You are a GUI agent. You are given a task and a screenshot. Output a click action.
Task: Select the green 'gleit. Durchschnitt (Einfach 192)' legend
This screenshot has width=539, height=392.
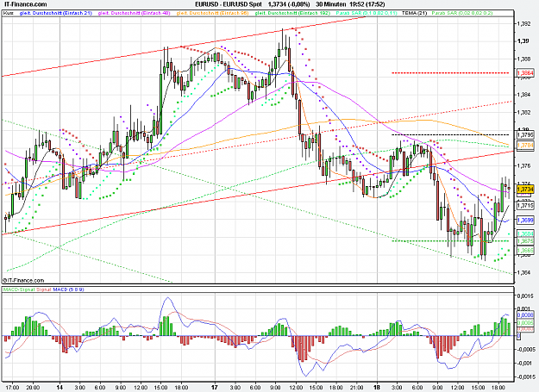tap(292, 13)
